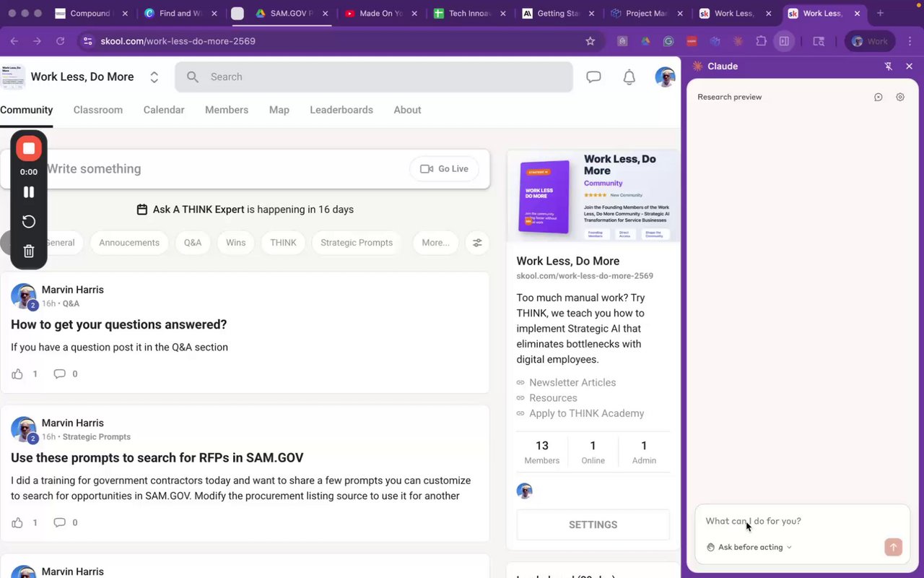The width and height of the screenshot is (924, 578).
Task: Expand the community switcher chevrons
Action: (x=154, y=77)
